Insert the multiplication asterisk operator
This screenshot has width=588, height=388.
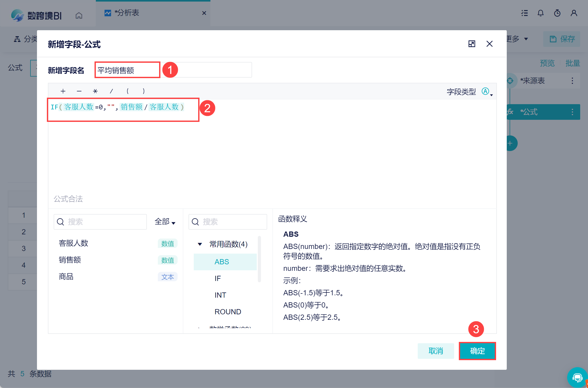tap(95, 91)
